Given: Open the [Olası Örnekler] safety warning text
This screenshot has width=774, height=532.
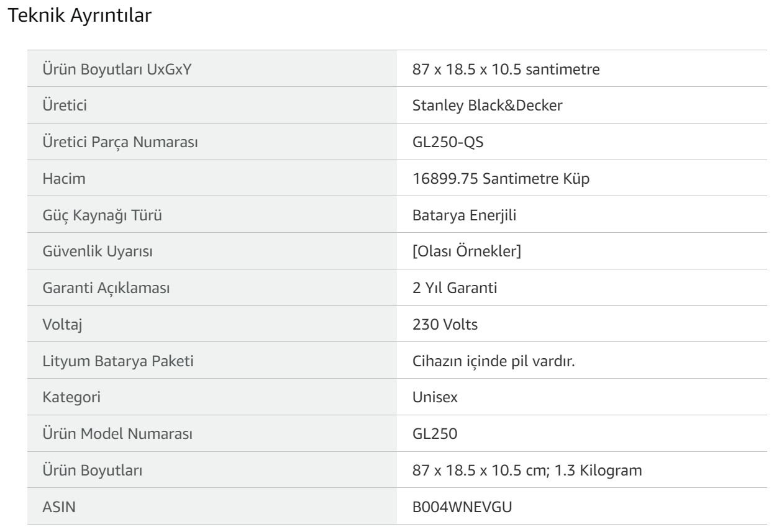Looking at the screenshot, I should coord(467,253).
